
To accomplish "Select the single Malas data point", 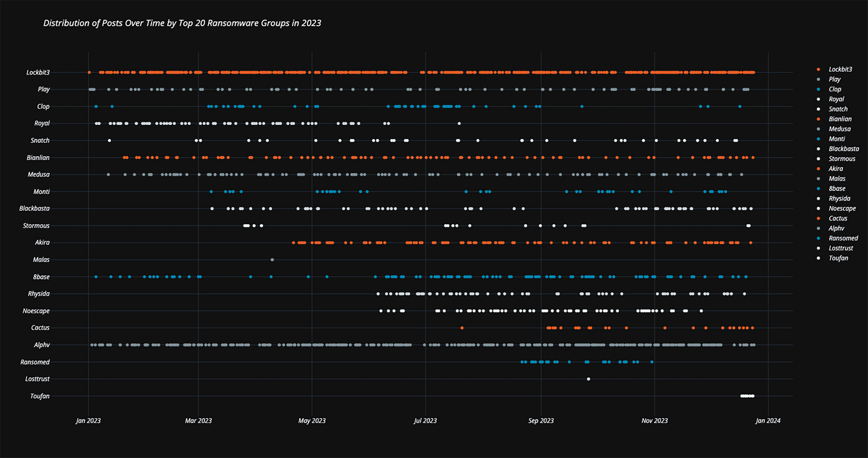I will [272, 260].
